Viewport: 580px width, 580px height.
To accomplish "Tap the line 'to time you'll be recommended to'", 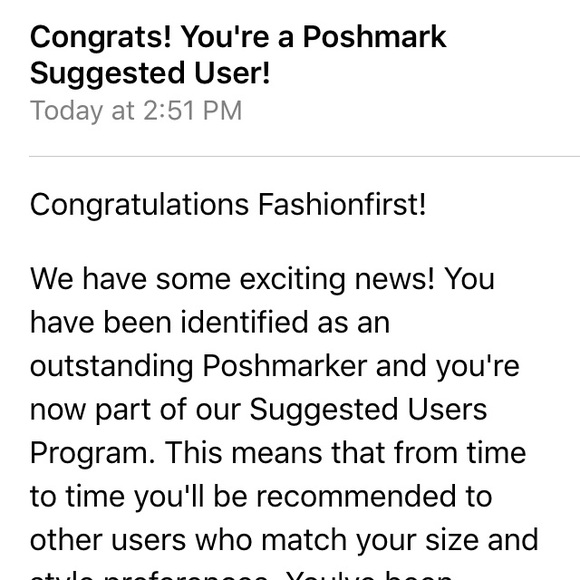I will click(x=261, y=497).
